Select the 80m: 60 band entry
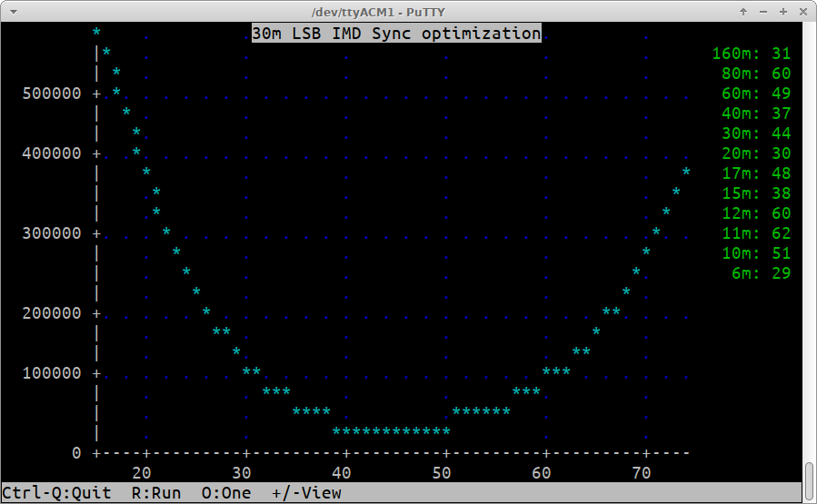The width and height of the screenshot is (817, 504). (755, 74)
